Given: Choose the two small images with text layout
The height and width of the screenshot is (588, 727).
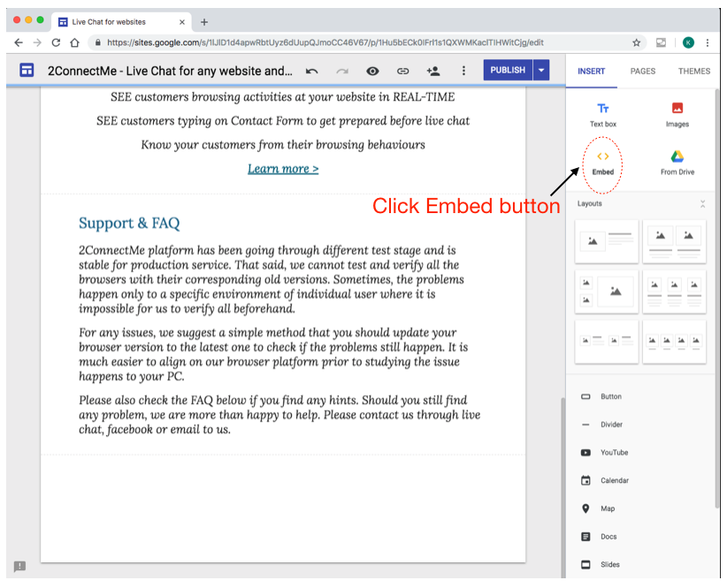Looking at the screenshot, I should click(607, 341).
